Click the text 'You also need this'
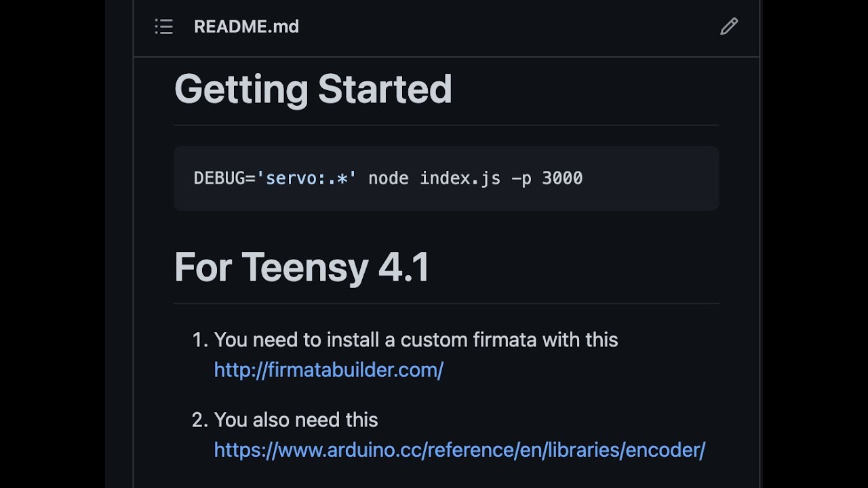 point(296,420)
